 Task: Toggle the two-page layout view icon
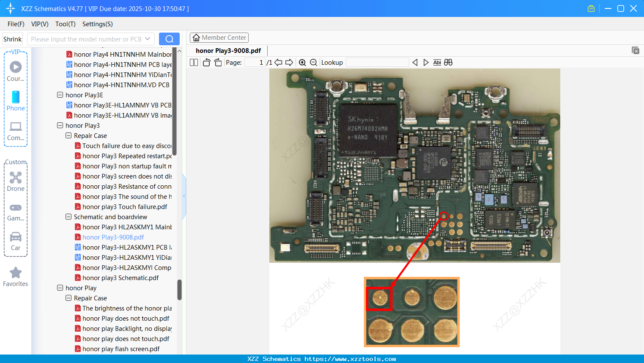194,63
